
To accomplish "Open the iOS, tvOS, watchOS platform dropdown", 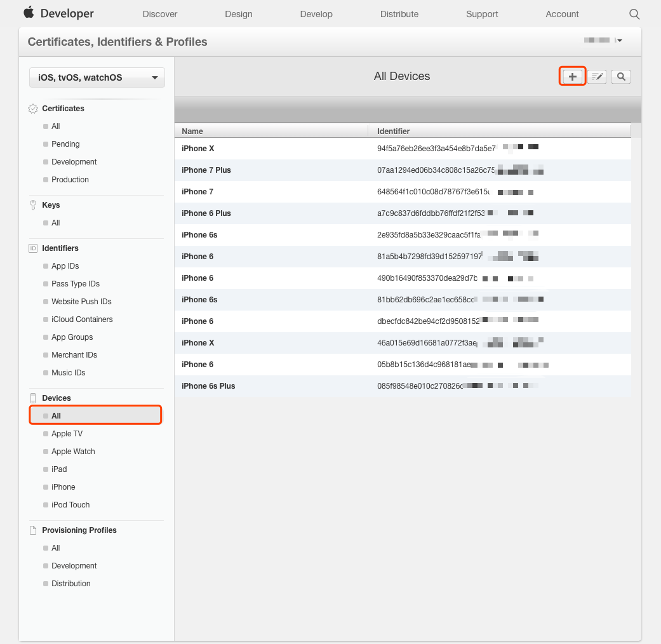I will tap(97, 77).
